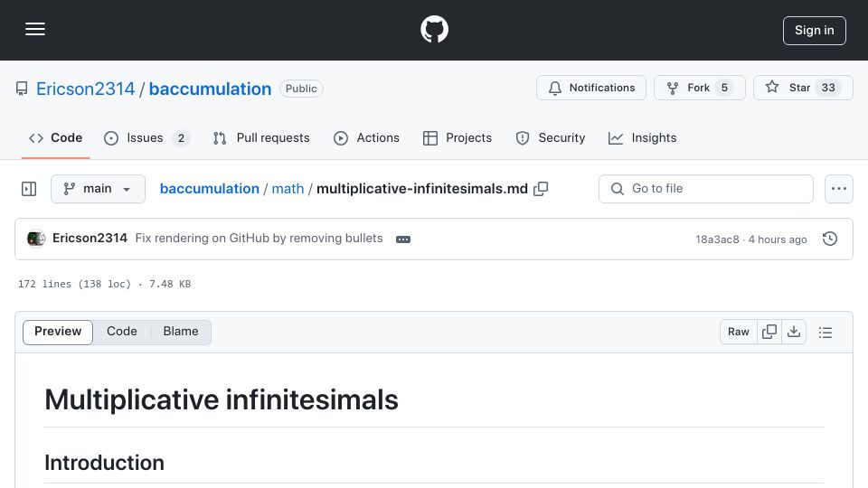Download the raw file icon
This screenshot has height=488, width=868.
794,332
